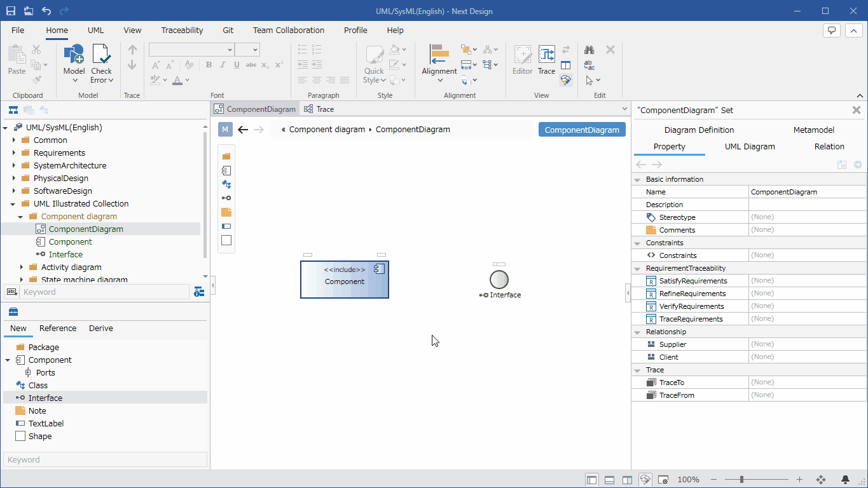This screenshot has height=488, width=868.
Task: Open the File menu
Action: (18, 30)
